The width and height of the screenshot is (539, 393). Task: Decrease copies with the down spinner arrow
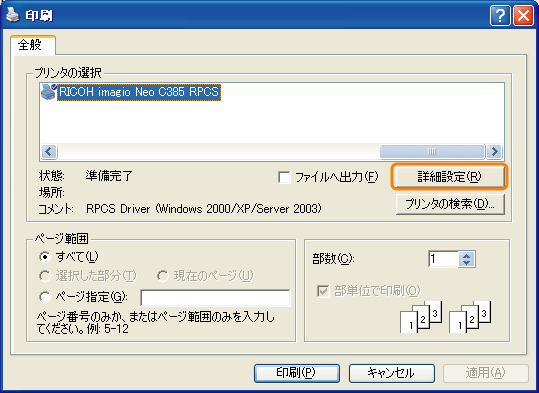click(466, 263)
